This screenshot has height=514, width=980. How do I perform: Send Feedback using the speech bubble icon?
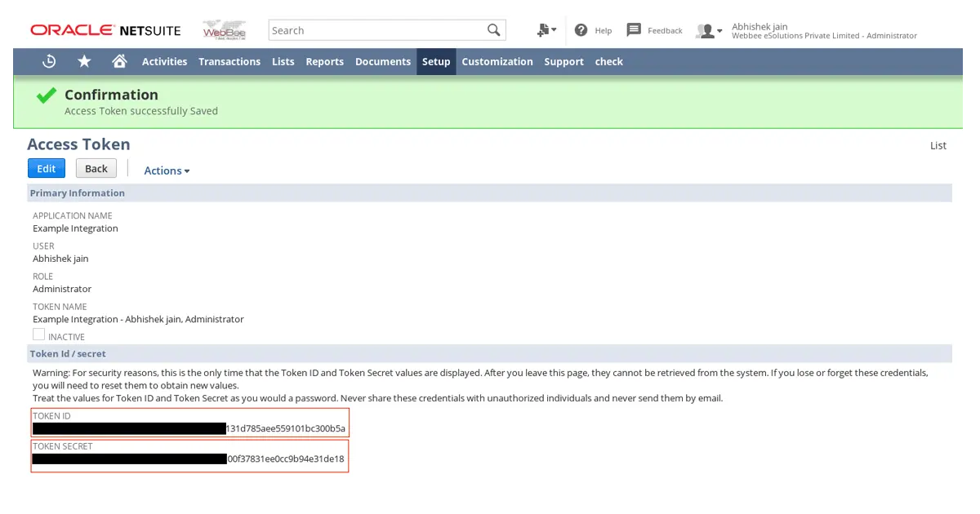tap(632, 30)
